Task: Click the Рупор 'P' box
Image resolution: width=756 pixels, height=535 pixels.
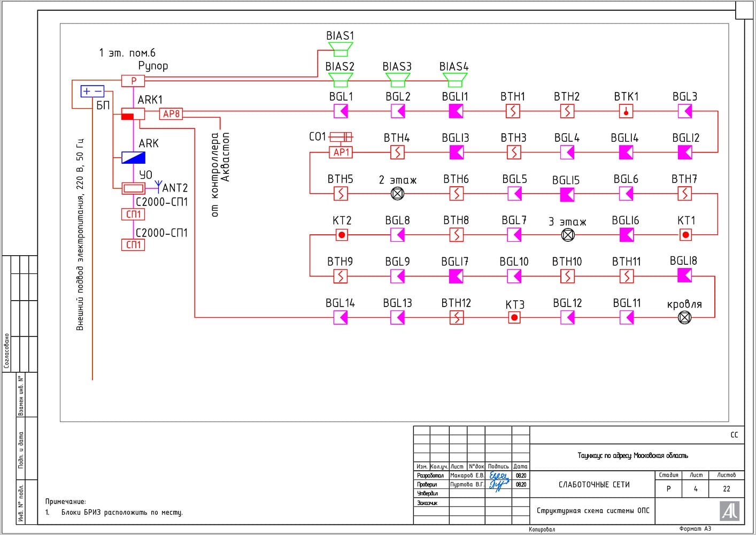Action: pyautogui.click(x=133, y=81)
